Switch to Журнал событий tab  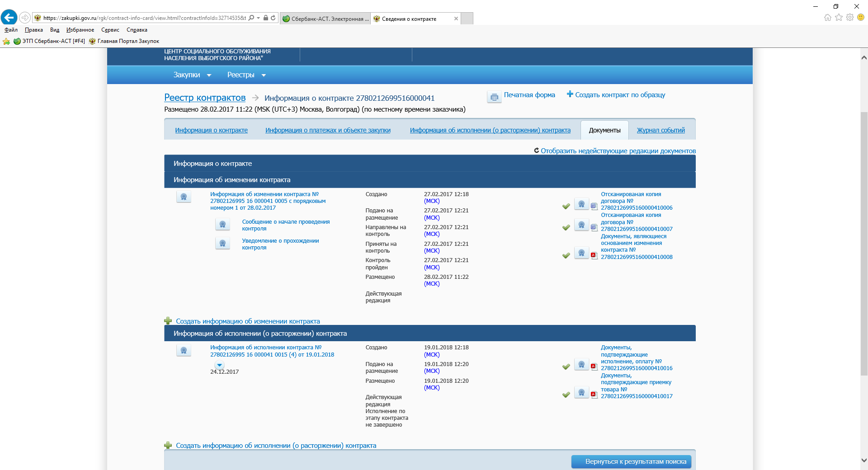(660, 130)
